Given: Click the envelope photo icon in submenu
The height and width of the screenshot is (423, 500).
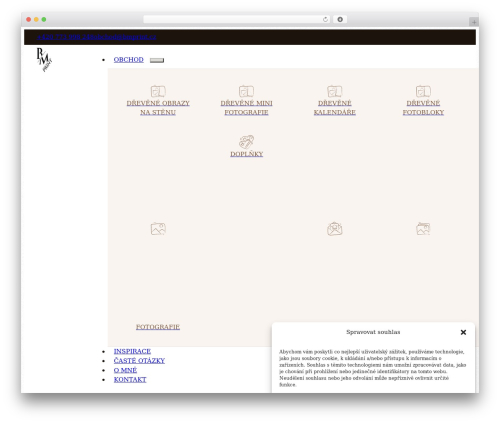Looking at the screenshot, I should click(335, 229).
